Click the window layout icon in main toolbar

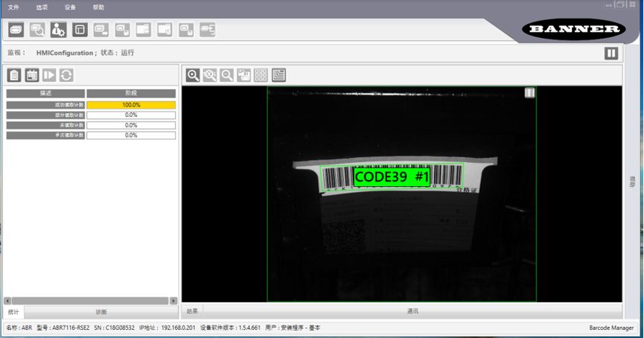tap(80, 30)
